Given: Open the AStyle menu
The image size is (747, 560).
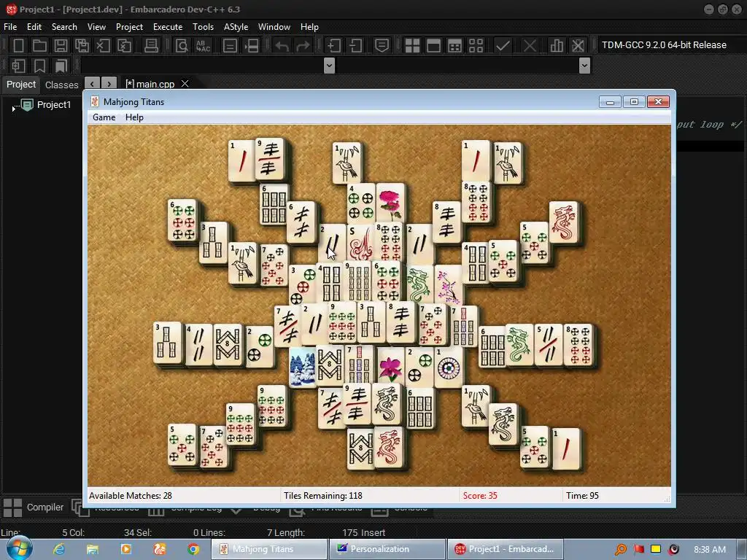Looking at the screenshot, I should 236,27.
